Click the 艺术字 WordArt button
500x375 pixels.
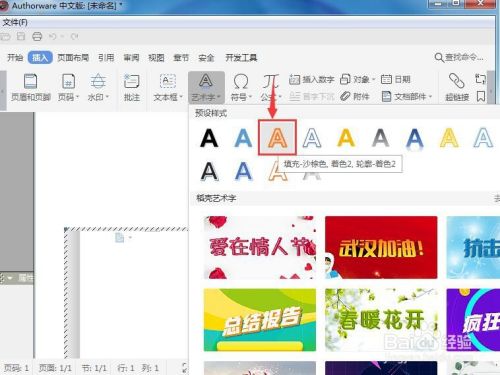click(x=206, y=87)
